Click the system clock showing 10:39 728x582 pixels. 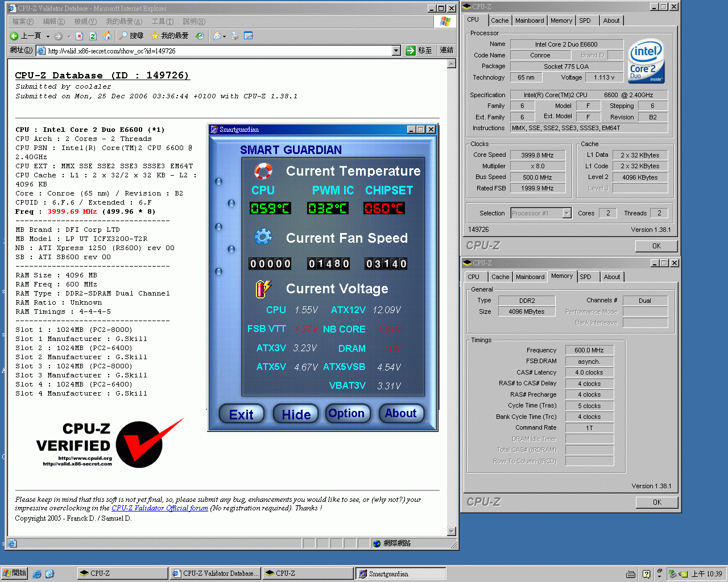(x=706, y=574)
